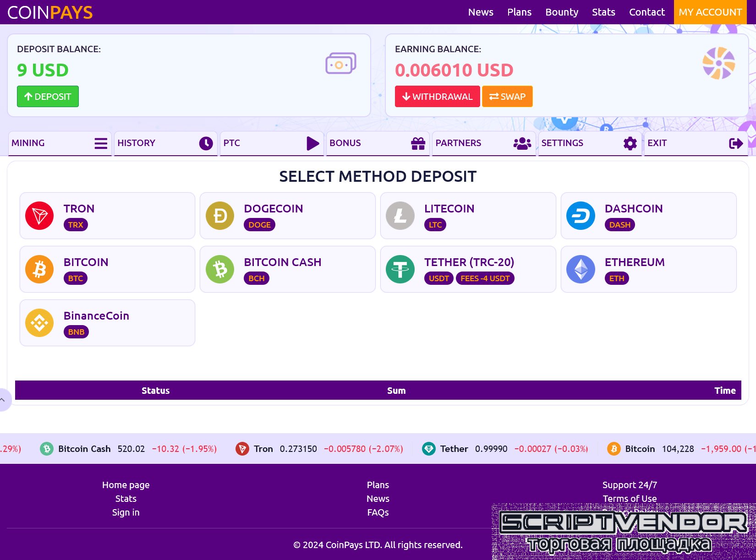Screen dimensions: 756x560
Task: Click the Tether icon in price ticker
Action: [x=429, y=449]
